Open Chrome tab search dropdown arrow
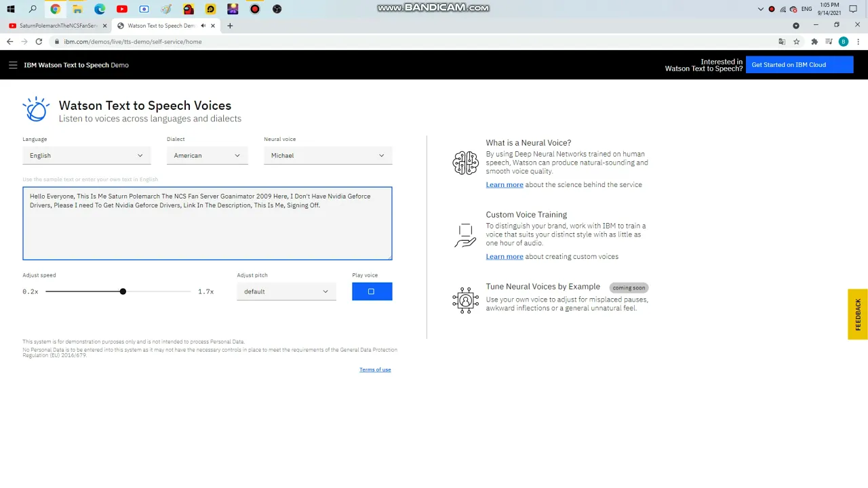The width and height of the screenshot is (868, 488). 796,26
